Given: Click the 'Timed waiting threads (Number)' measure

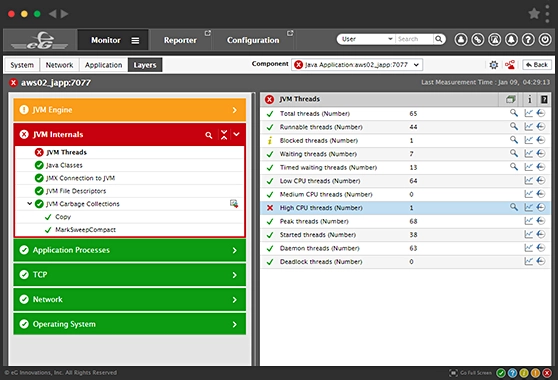Looking at the screenshot, I should coord(328,167).
